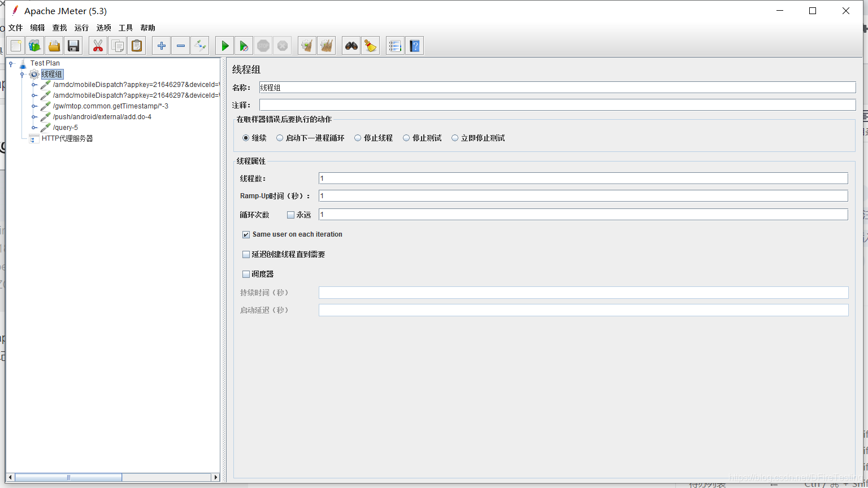Click the grey Shutdown icon

(x=282, y=46)
